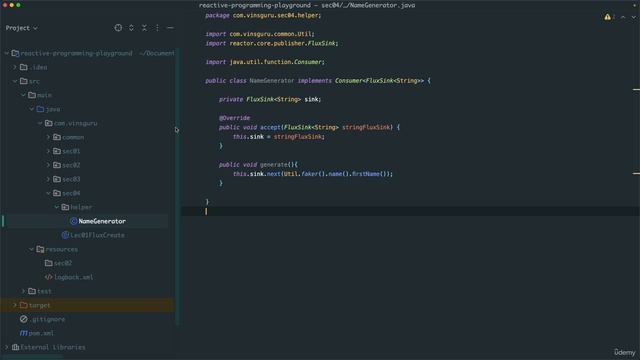Click the Maven icon beside pom.xml

pos(24,333)
